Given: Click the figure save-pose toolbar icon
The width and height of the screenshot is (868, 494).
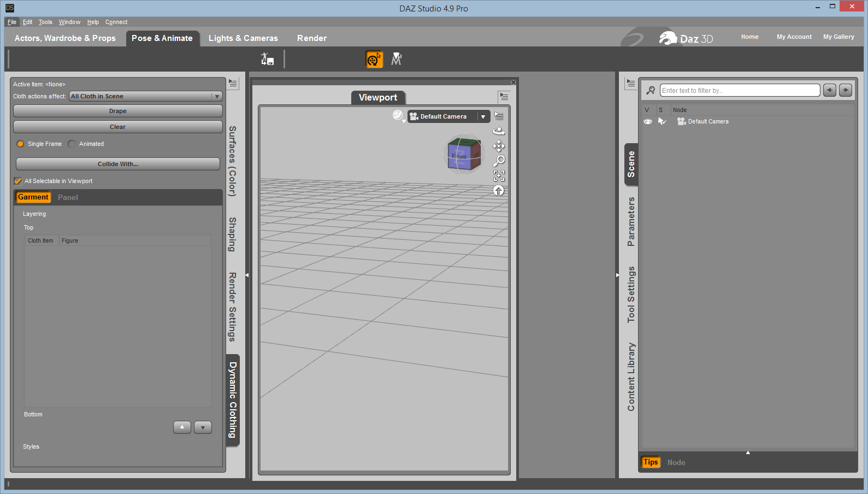Looking at the screenshot, I should tap(267, 59).
